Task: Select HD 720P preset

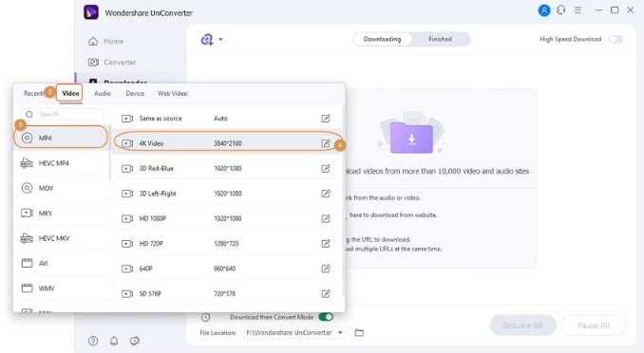Action: (x=227, y=244)
